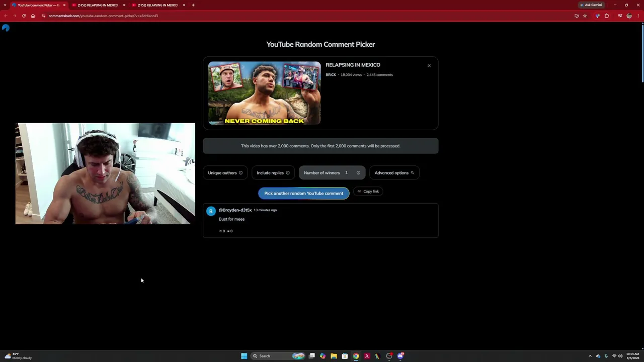This screenshot has height=362, width=644.
Task: Open the tab search dropdown arrow
Action: pyautogui.click(x=5, y=5)
